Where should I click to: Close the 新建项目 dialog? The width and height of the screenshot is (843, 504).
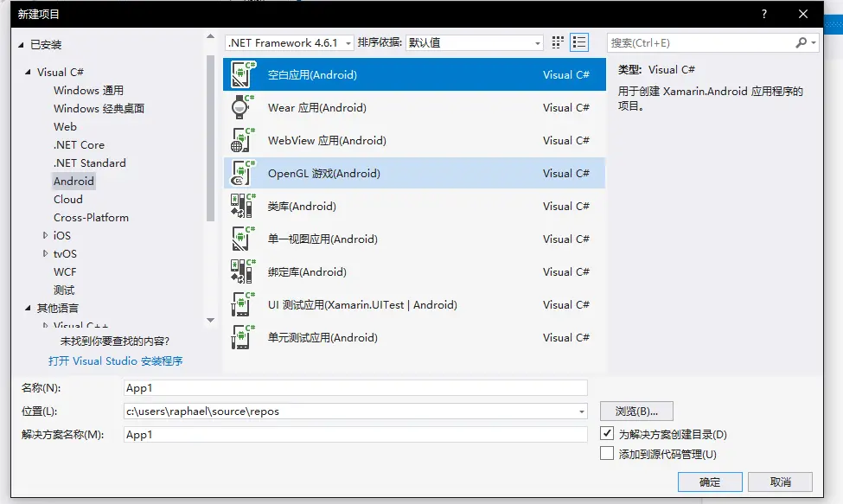pyautogui.click(x=802, y=14)
